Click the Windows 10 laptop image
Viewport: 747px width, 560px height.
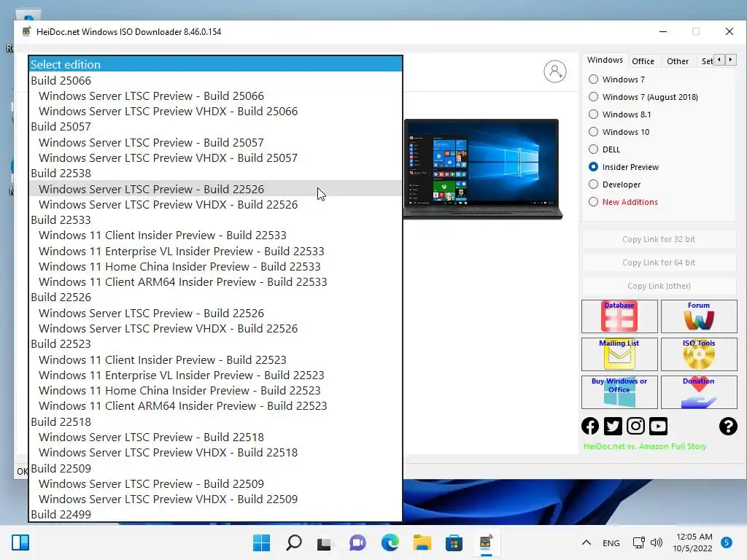point(483,169)
